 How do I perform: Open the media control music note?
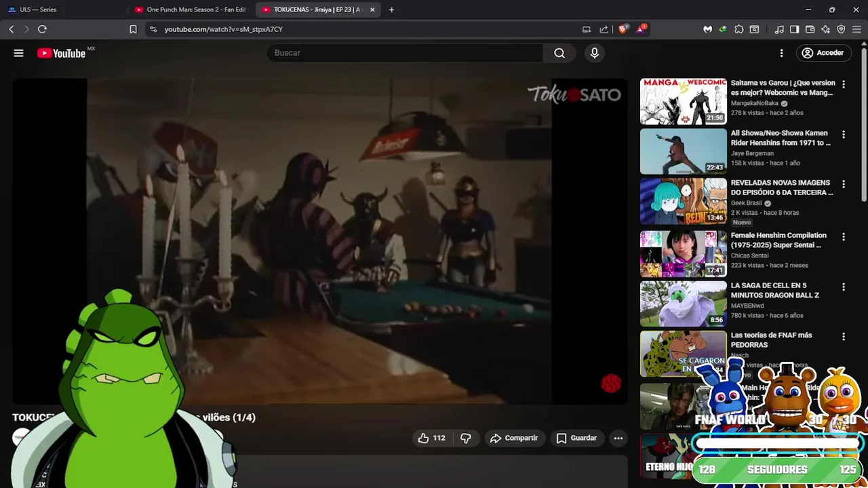(x=779, y=29)
